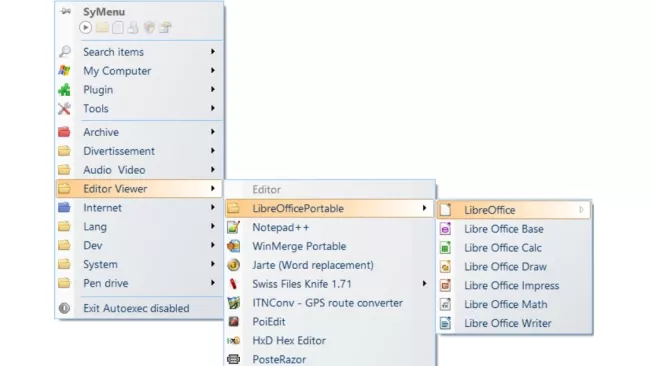
Task: Launch PoiEdit from the list
Action: [x=330, y=322]
